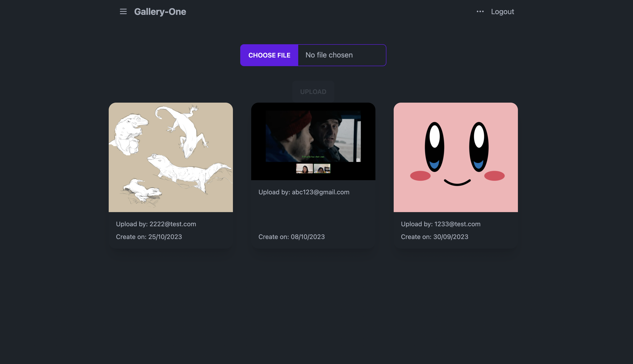Open the gecko sketches image
Image resolution: width=633 pixels, height=364 pixels.
[x=171, y=157]
